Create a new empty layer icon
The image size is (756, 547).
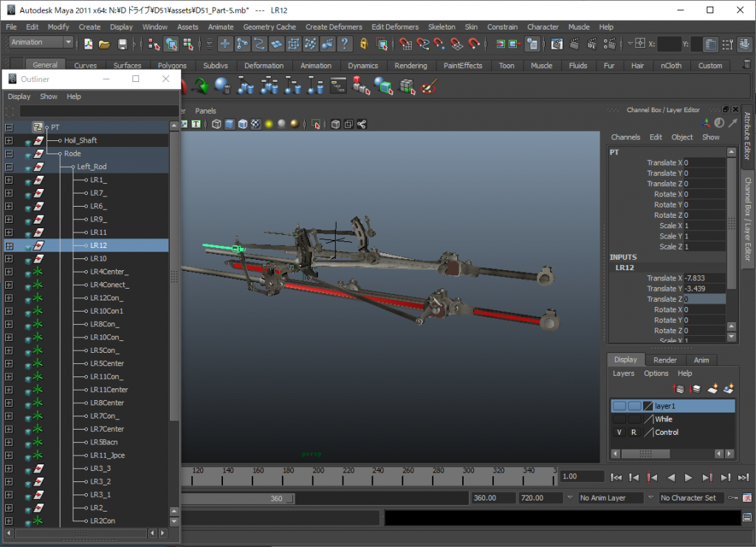[x=712, y=388]
